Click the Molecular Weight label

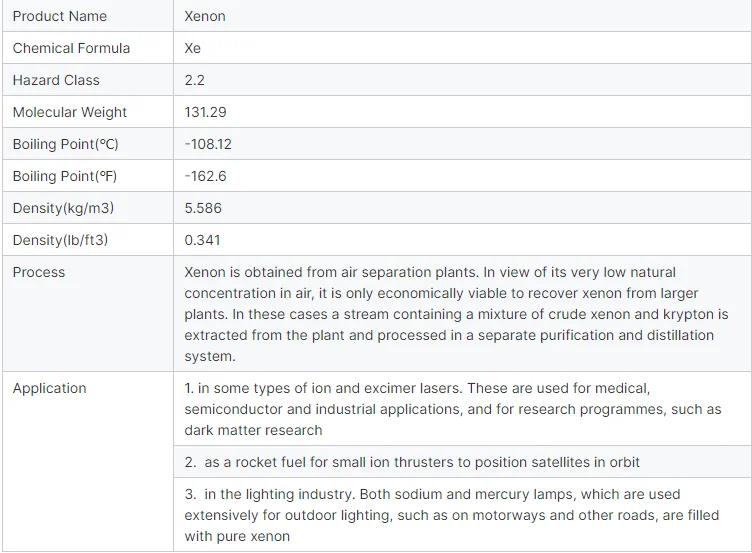[70, 112]
